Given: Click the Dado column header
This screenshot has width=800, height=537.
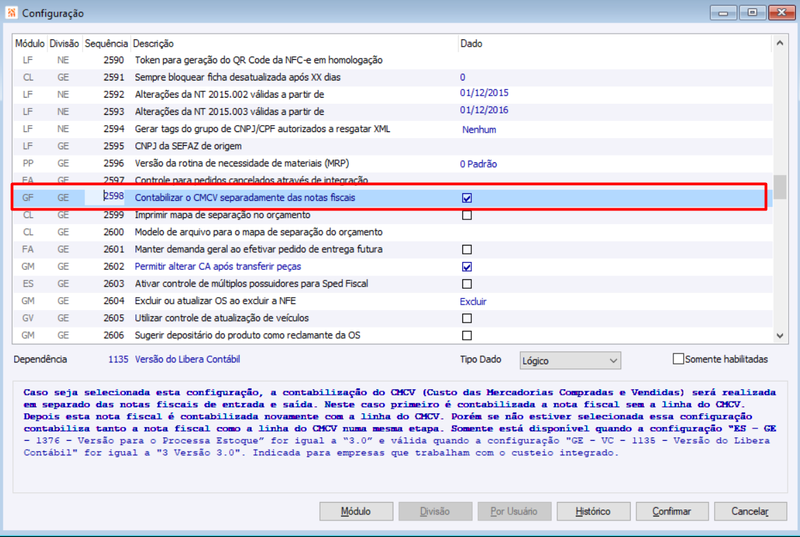Looking at the screenshot, I should tap(615, 43).
